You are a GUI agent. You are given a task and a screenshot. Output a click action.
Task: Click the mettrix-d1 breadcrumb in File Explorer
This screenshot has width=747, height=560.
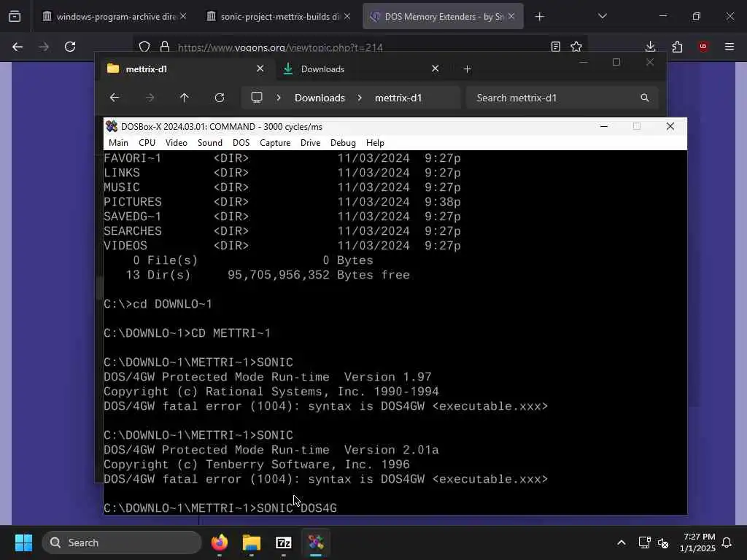(398, 98)
